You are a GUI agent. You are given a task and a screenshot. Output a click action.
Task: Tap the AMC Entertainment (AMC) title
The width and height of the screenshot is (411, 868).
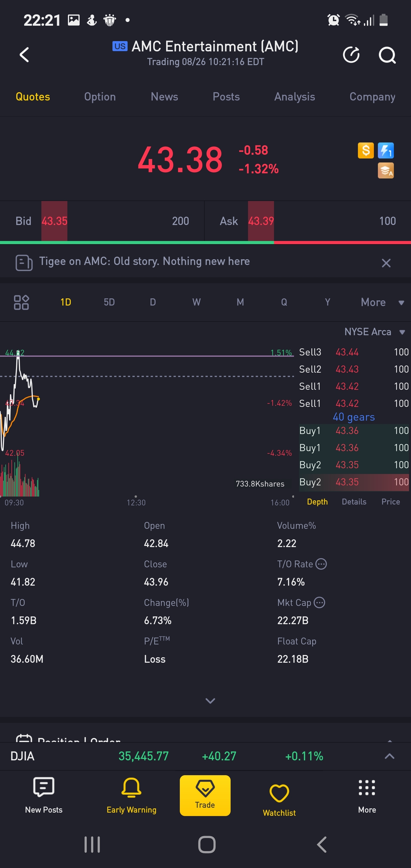215,46
